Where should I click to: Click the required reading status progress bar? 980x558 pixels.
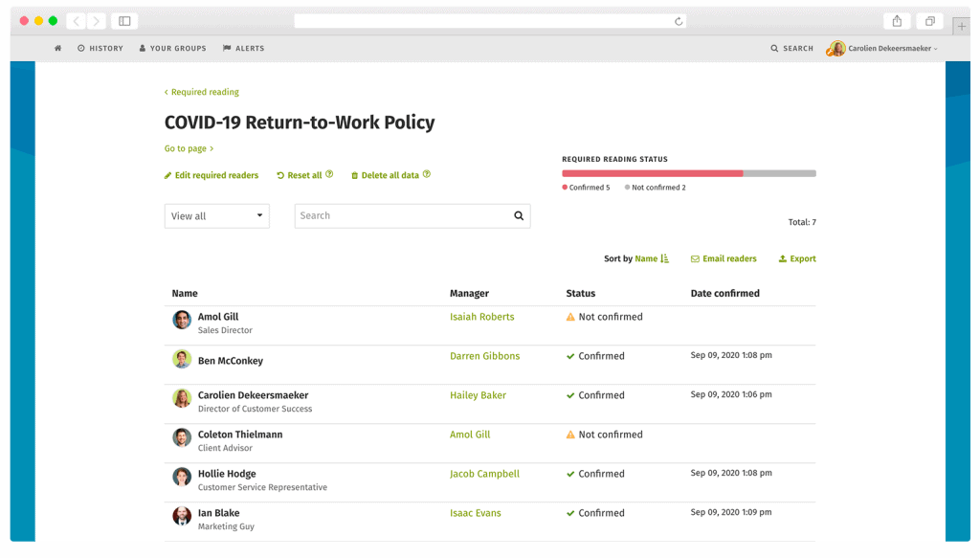click(x=688, y=173)
